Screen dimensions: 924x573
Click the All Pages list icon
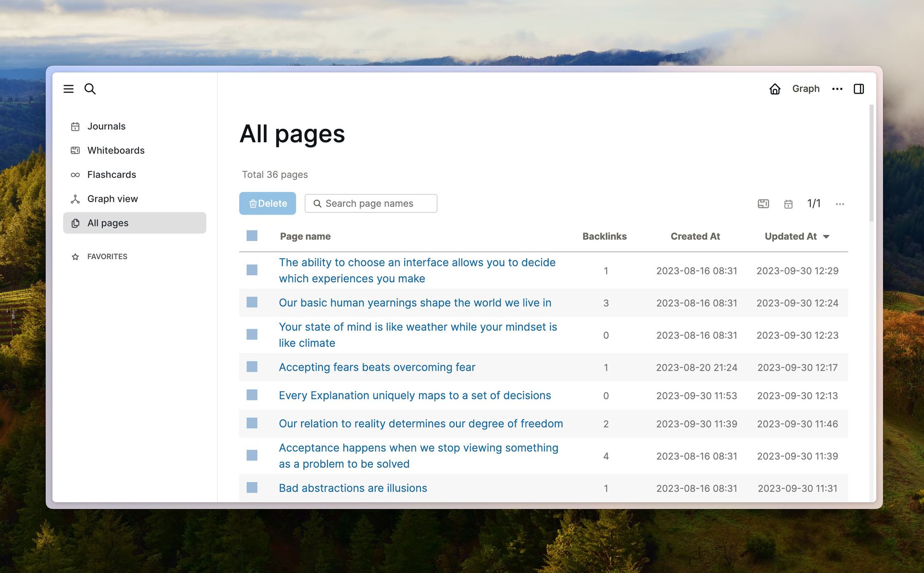click(x=76, y=223)
